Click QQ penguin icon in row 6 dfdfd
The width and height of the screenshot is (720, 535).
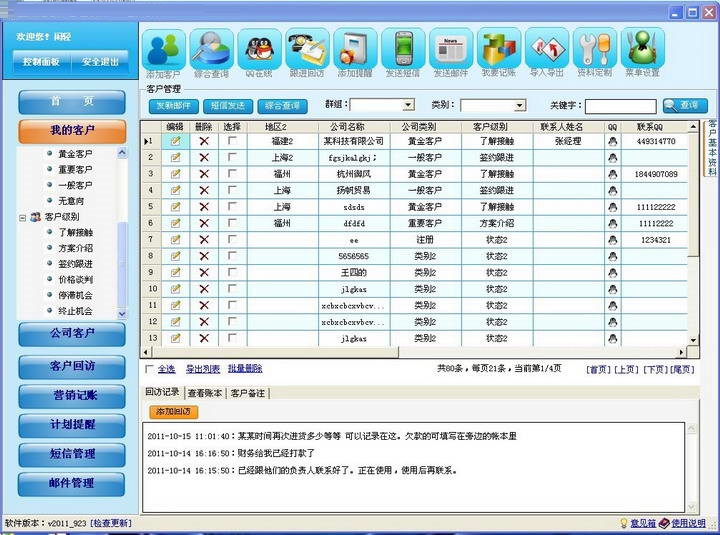(613, 224)
